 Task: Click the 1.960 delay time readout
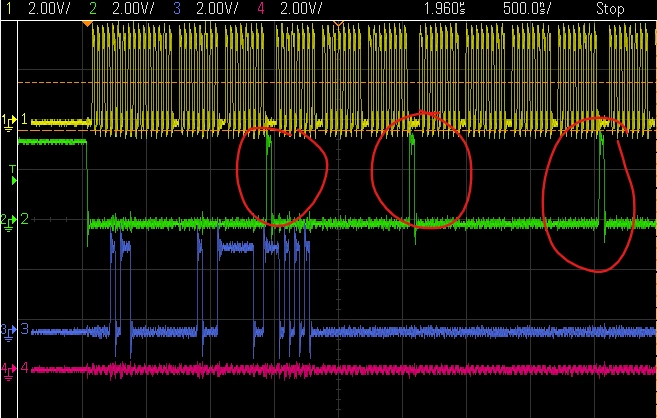click(445, 9)
